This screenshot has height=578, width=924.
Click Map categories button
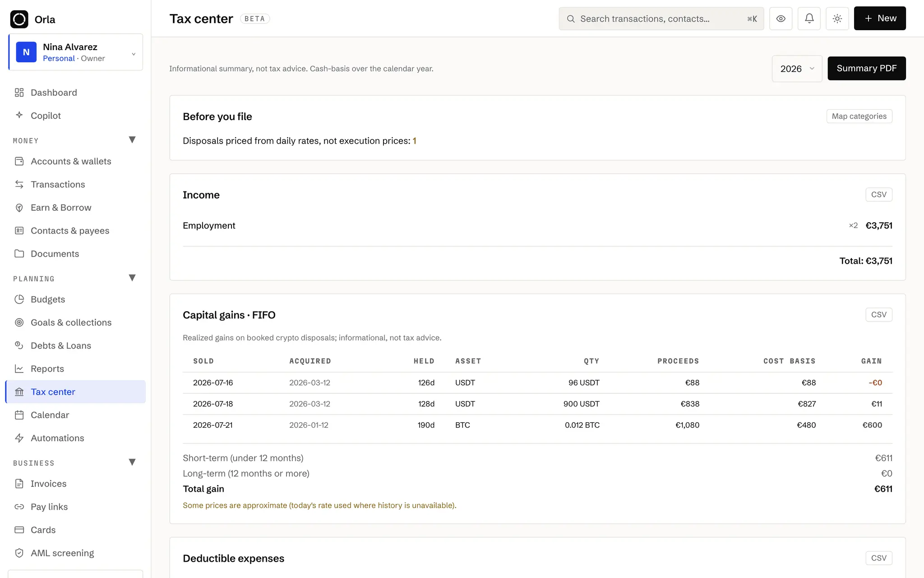tap(859, 116)
